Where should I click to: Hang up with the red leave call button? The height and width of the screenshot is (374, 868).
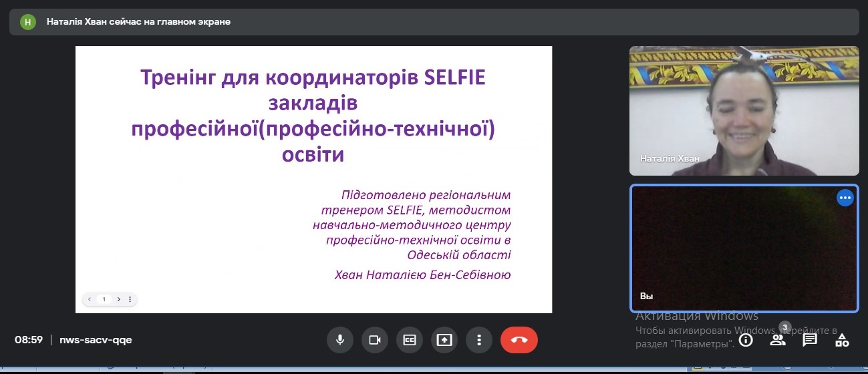pyautogui.click(x=519, y=340)
